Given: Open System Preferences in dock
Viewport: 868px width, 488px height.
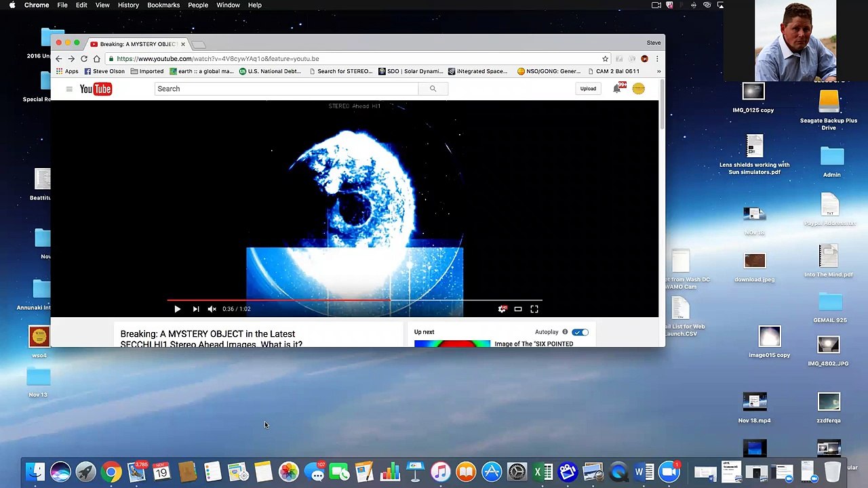Looking at the screenshot, I should click(517, 472).
